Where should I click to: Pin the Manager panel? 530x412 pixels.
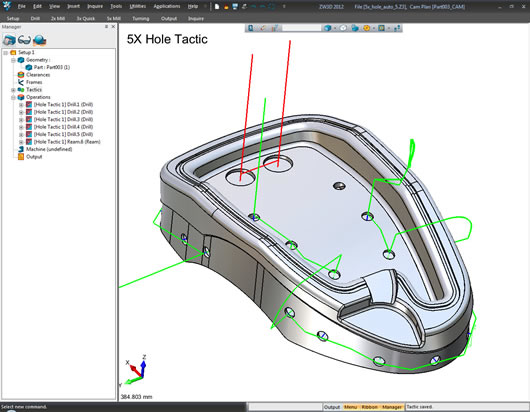click(106, 26)
